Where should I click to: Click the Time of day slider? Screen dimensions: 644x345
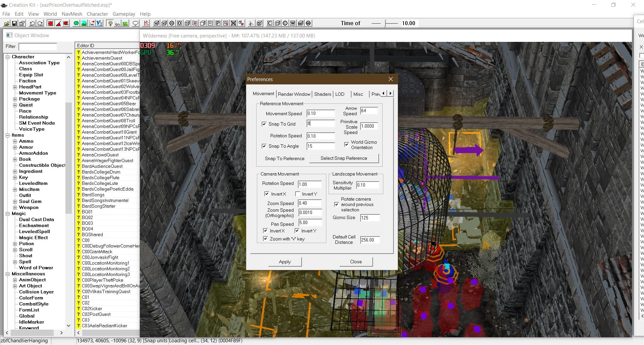tap(385, 23)
